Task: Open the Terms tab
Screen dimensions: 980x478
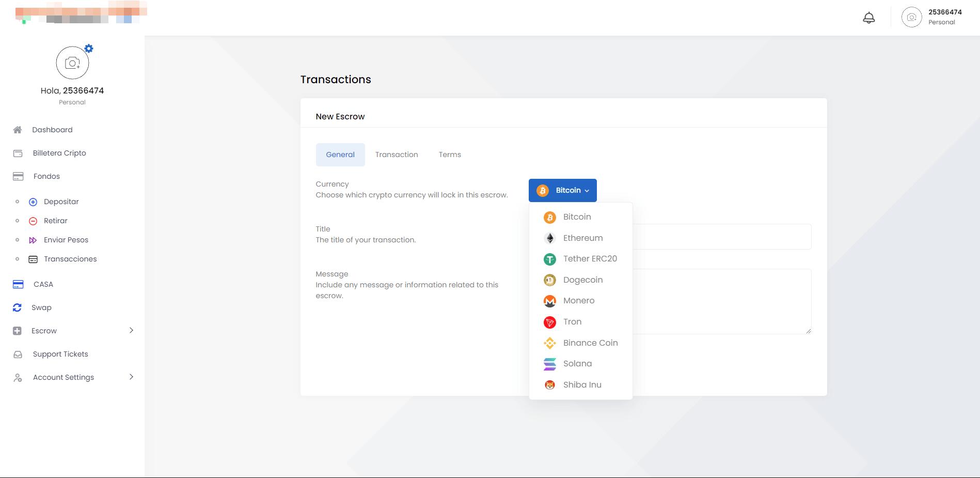Action: pyautogui.click(x=449, y=155)
